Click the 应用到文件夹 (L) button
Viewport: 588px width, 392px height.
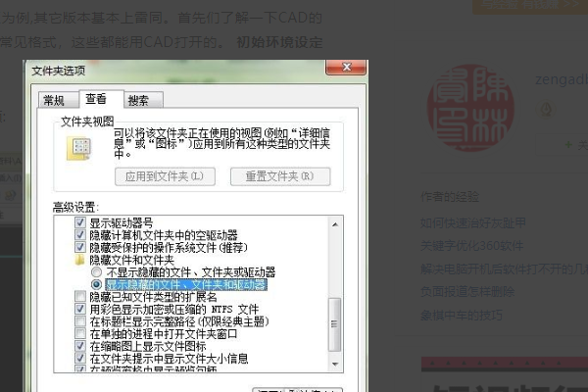coord(165,176)
